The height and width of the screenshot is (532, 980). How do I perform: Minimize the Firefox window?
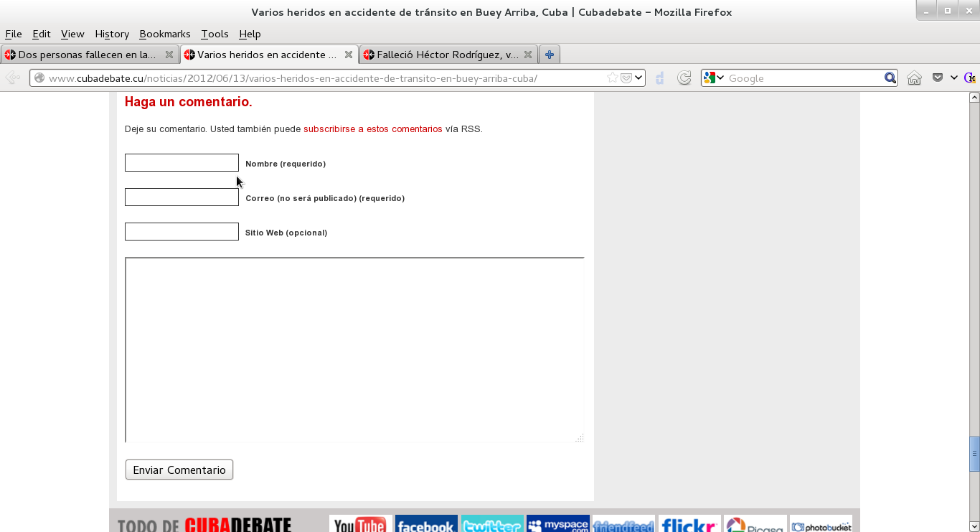pyautogui.click(x=928, y=11)
